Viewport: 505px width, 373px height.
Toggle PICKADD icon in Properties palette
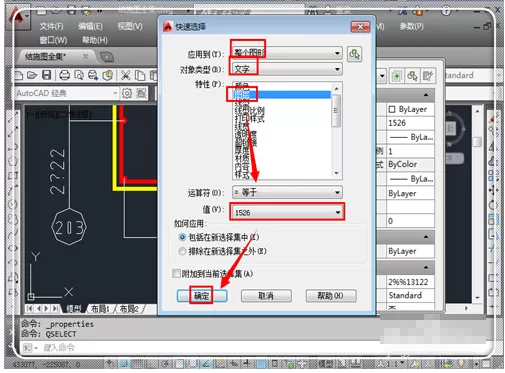tap(397, 76)
